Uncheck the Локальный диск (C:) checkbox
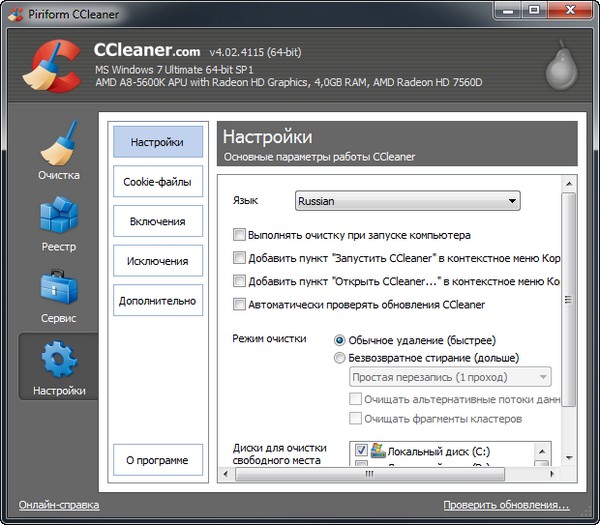 point(360,451)
